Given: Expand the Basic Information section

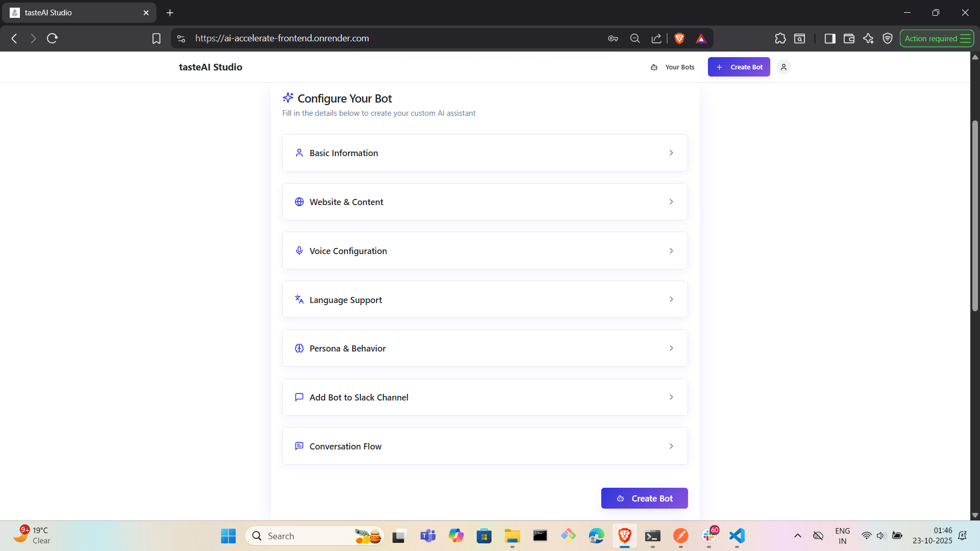Looking at the screenshot, I should pyautogui.click(x=484, y=153).
